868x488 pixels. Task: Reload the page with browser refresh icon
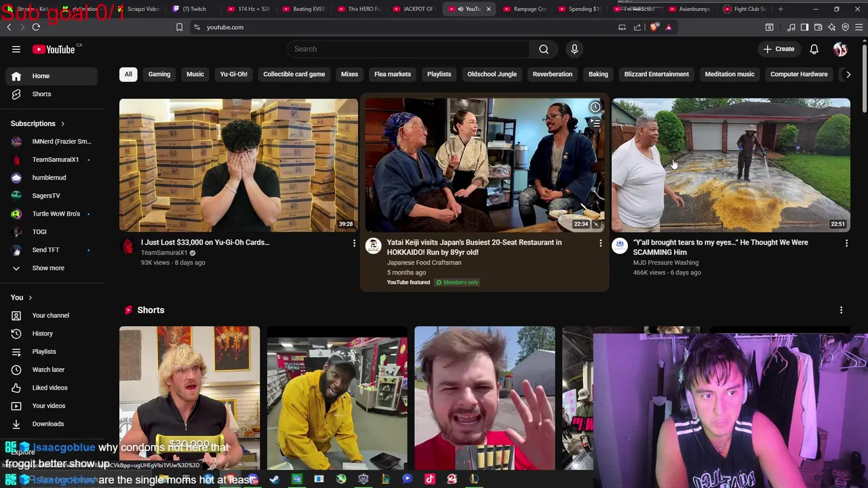[36, 27]
